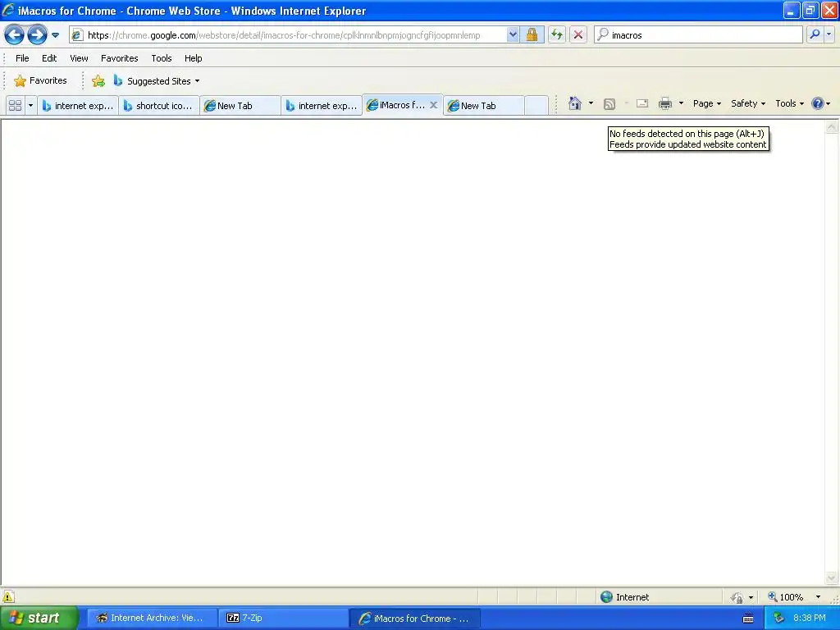Expand the tab list dropdown arrow
Viewport: 840px width, 630px height.
pos(30,106)
